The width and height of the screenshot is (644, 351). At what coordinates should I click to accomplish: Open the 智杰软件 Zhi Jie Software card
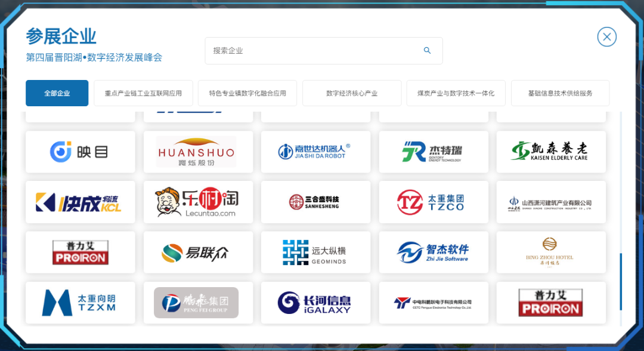pyautogui.click(x=434, y=253)
